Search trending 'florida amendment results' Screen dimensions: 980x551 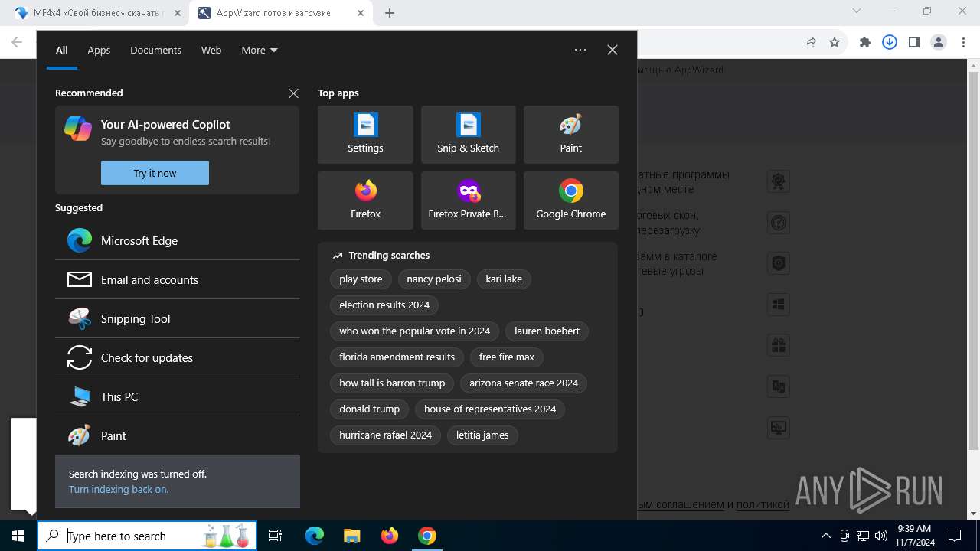click(397, 357)
